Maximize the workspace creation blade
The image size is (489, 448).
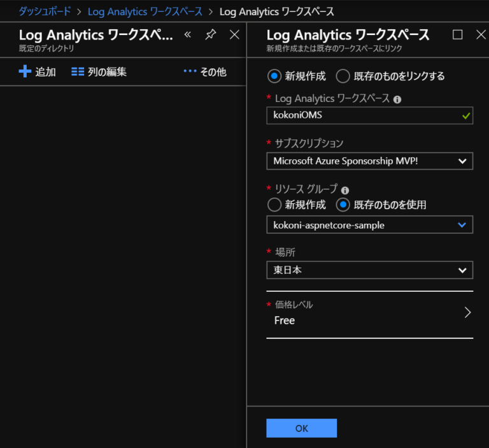(x=457, y=34)
